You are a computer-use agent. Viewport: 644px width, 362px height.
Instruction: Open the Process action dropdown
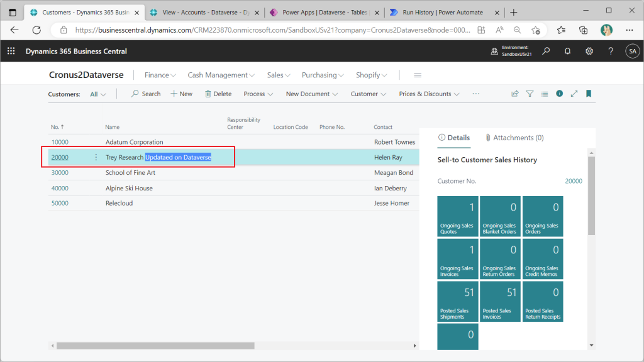pyautogui.click(x=258, y=94)
